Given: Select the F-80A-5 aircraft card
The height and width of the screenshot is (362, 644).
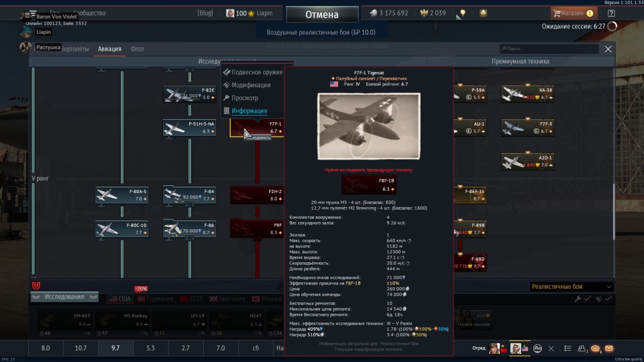Looking at the screenshot, I should click(122, 195).
